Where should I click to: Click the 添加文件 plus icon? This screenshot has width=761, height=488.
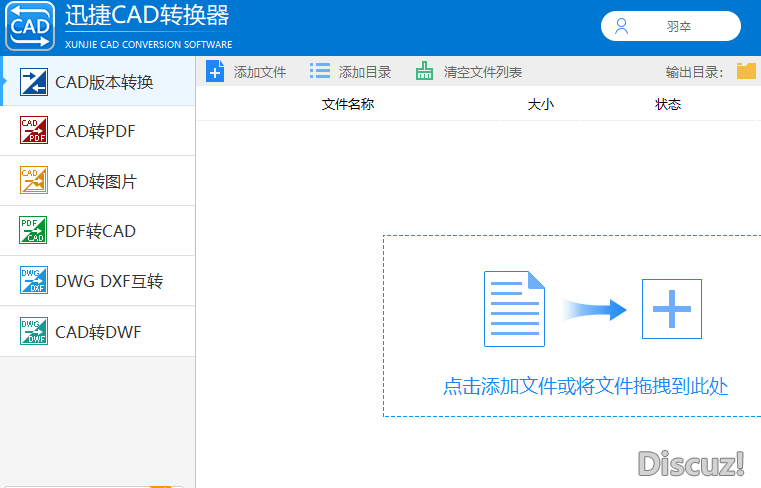tap(215, 71)
